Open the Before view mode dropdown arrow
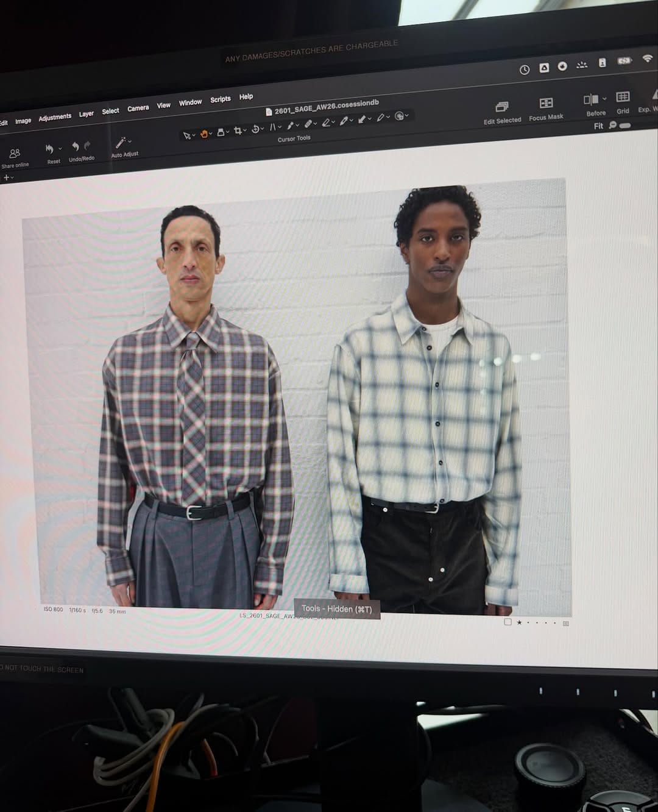 click(604, 99)
